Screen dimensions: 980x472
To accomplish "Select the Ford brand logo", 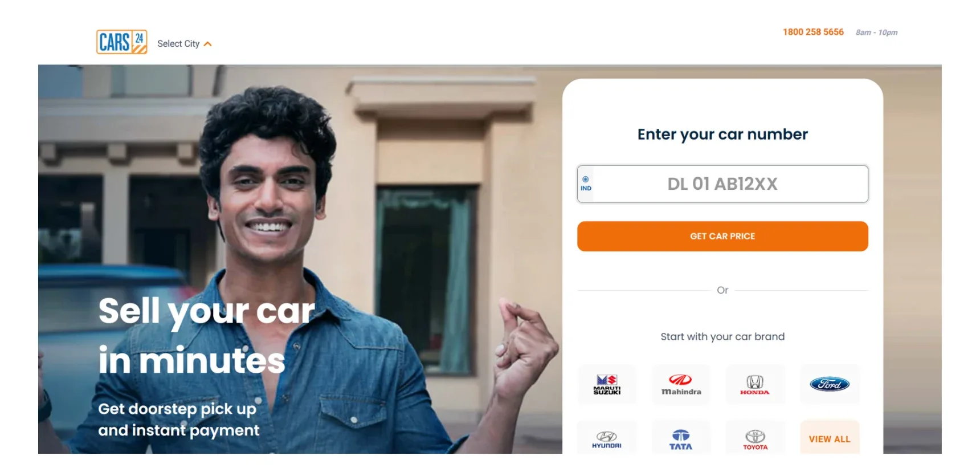I will 830,384.
